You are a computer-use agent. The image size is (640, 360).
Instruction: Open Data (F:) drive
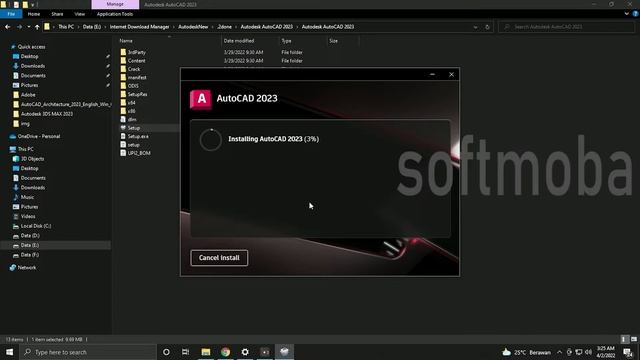point(30,255)
